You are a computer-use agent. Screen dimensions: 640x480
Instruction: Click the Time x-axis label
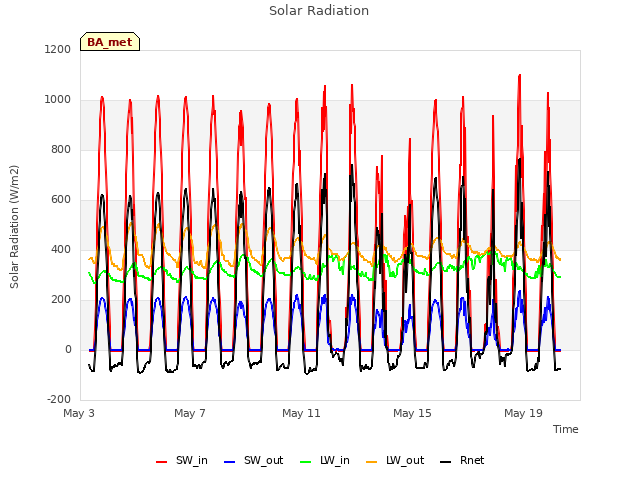point(566,429)
